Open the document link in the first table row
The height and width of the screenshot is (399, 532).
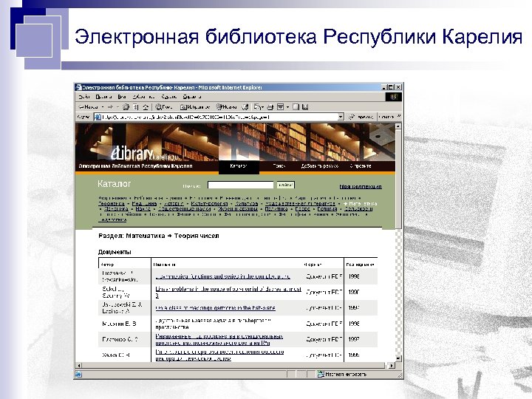(x=222, y=276)
